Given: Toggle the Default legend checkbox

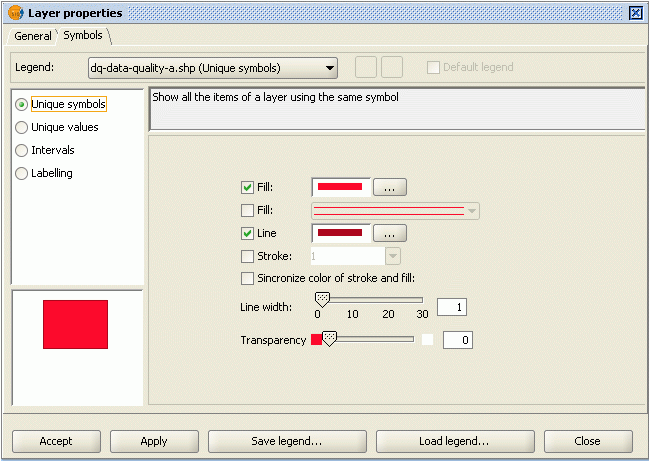Looking at the screenshot, I should (x=433, y=67).
